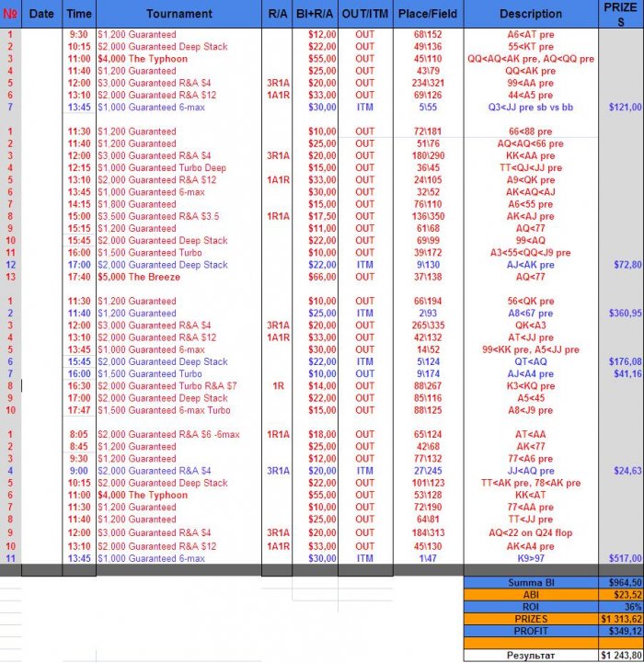Select the R/A column header
Viewport: 644px width, 663px height.
click(277, 14)
